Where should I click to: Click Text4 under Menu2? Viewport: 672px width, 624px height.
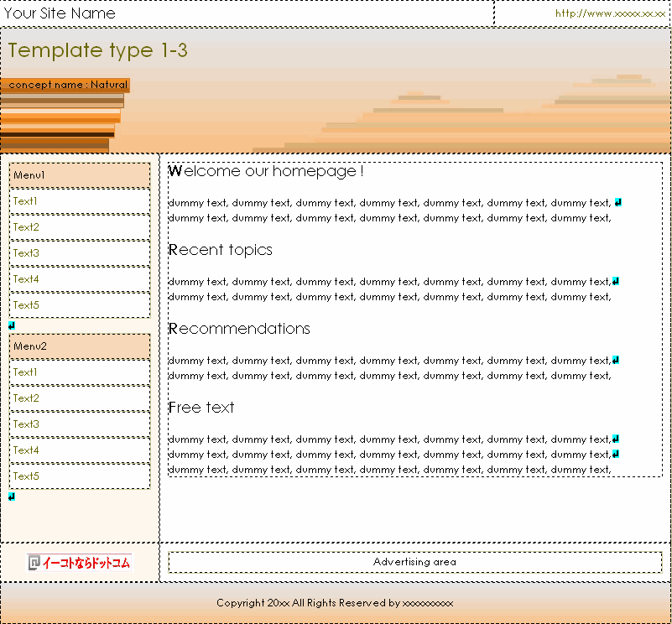click(x=25, y=450)
